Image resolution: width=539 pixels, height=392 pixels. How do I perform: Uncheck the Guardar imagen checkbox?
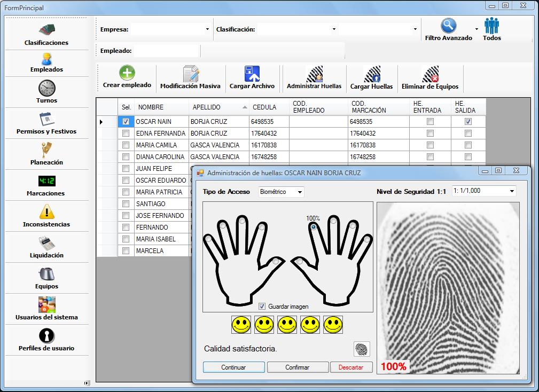click(x=262, y=307)
